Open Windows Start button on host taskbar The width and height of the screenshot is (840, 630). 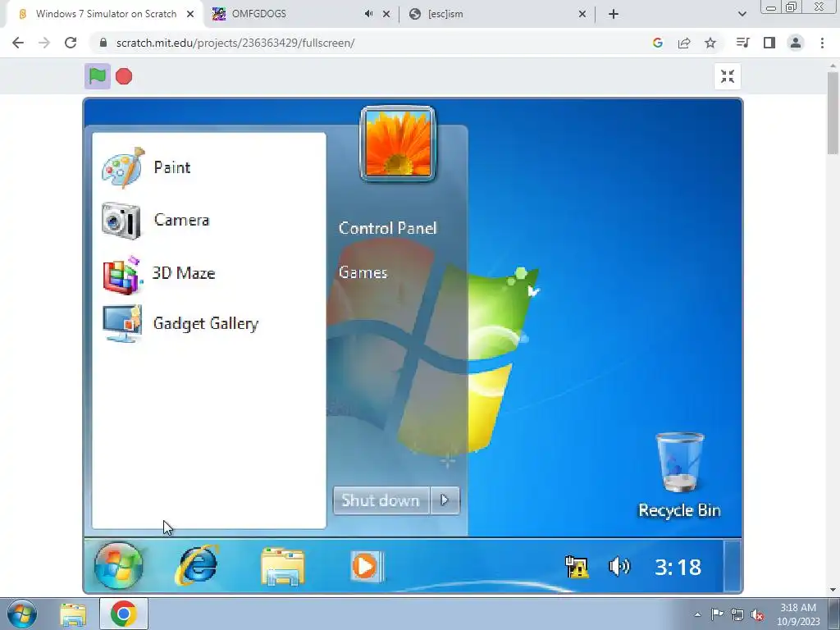[x=22, y=614]
